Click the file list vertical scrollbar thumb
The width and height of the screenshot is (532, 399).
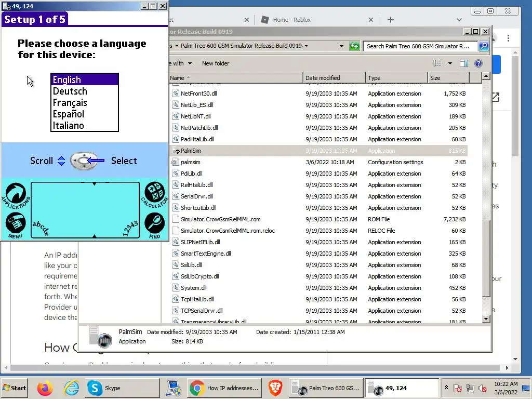click(x=486, y=259)
